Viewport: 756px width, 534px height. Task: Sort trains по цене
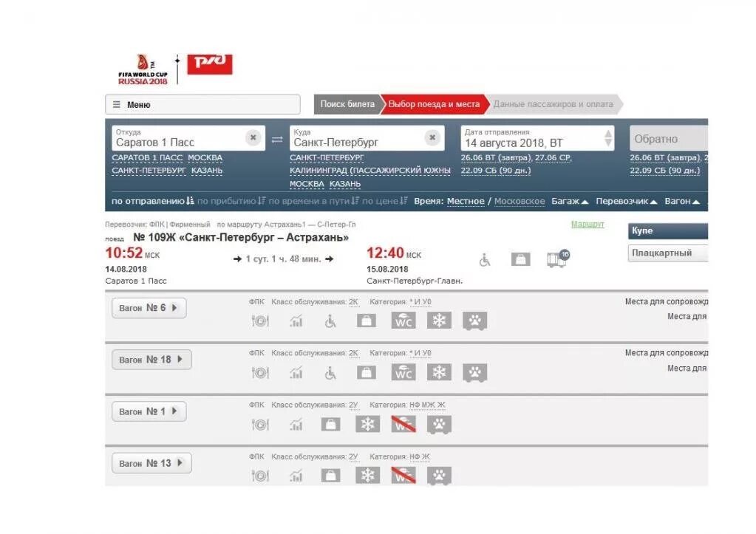(x=384, y=201)
